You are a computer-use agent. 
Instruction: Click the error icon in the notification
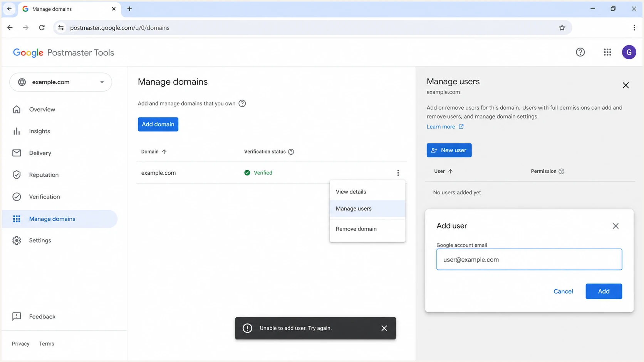click(x=247, y=328)
